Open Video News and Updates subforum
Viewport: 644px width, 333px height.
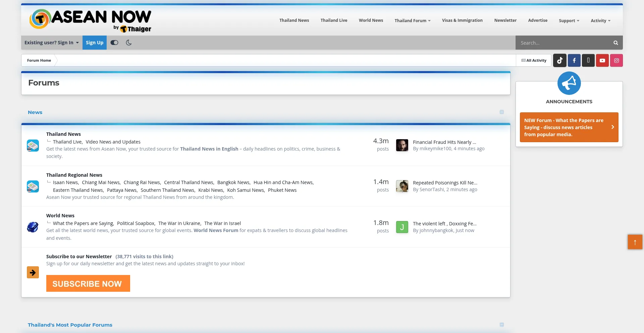point(113,142)
